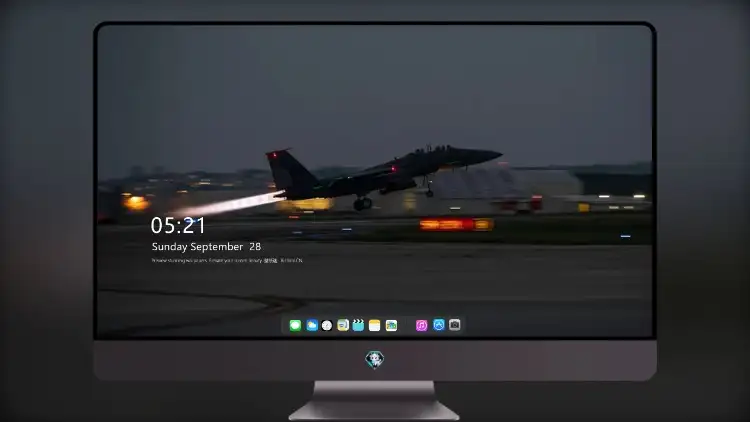Open the yellow-green document app in the dock
This screenshot has height=422, width=750.
click(343, 325)
